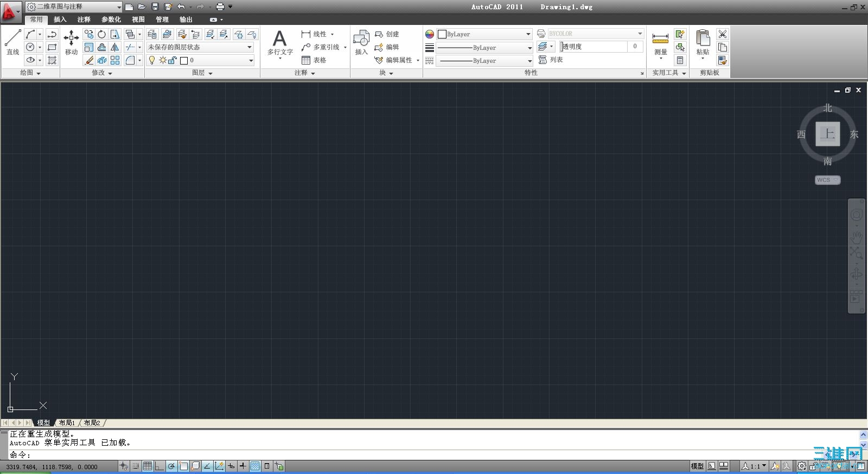Toggle Object Snap Tracking in status bar
This screenshot has width=868, height=474.
pos(207,466)
